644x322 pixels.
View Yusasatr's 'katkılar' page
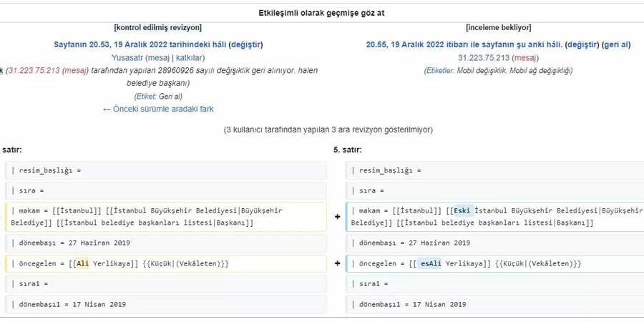click(189, 57)
